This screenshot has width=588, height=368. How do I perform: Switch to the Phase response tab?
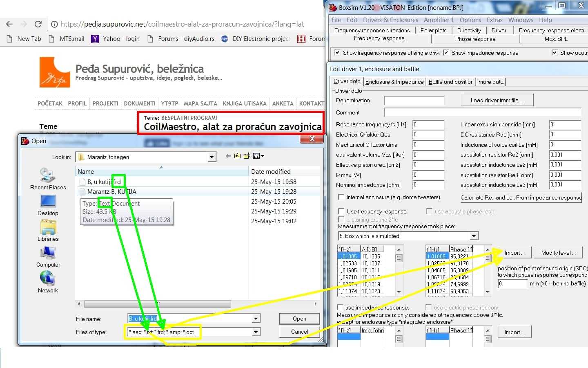tap(475, 39)
